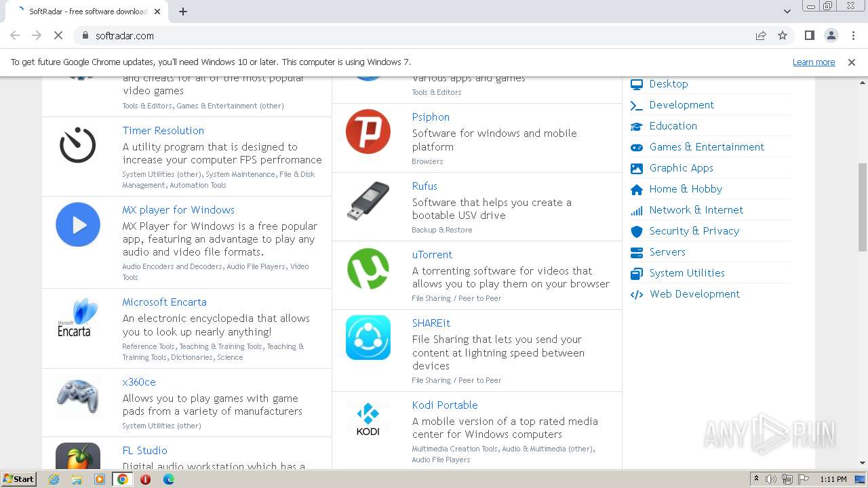Click the x360ce gamepad icon
The image size is (868, 488).
pyautogui.click(x=78, y=397)
